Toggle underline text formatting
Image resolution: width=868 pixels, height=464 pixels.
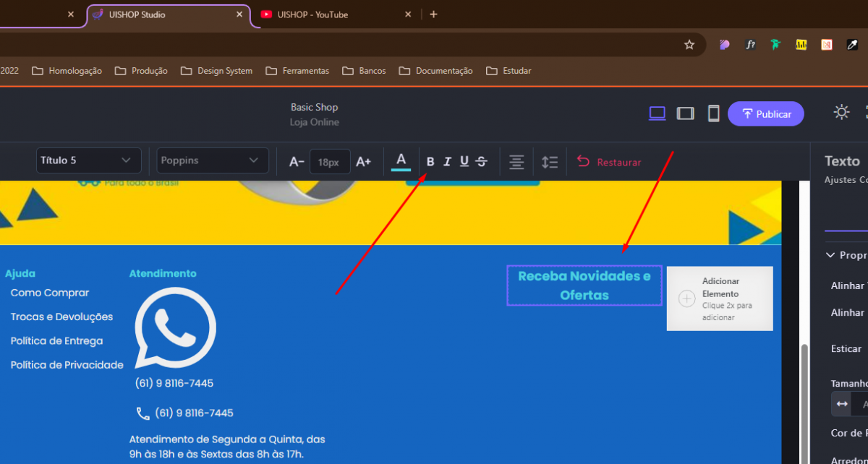(x=464, y=162)
